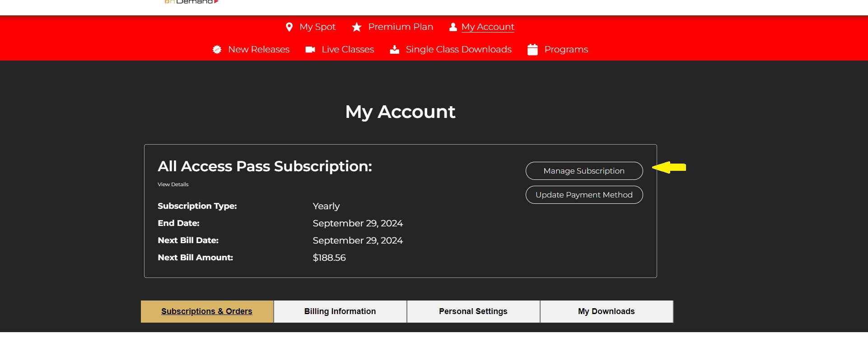Click the OnDemand logo at the top
The image size is (868, 357).
(x=191, y=2)
